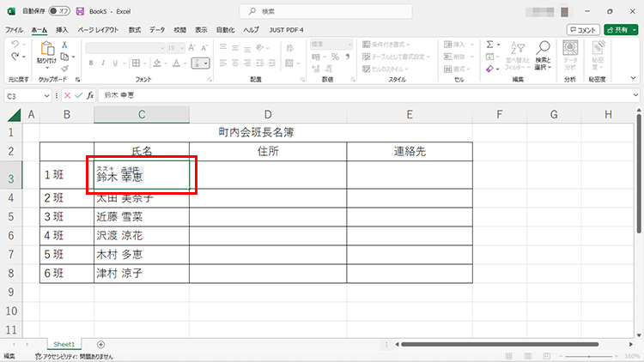Click the Save floppy disk icon

pyautogui.click(x=80, y=12)
